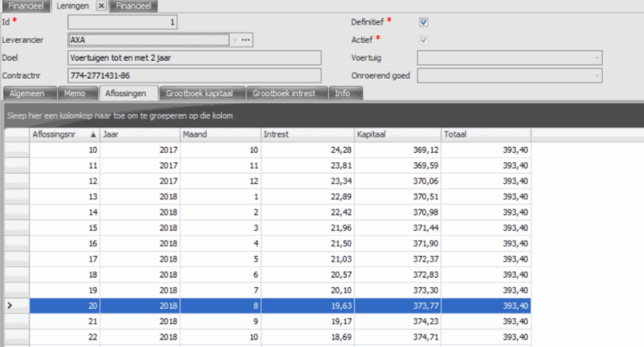This screenshot has width=644, height=347.
Task: Open the Voertuig dropdown
Action: [x=598, y=57]
